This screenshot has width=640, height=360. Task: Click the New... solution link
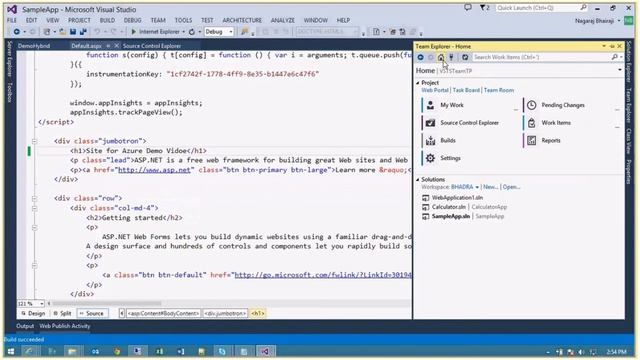click(x=491, y=187)
